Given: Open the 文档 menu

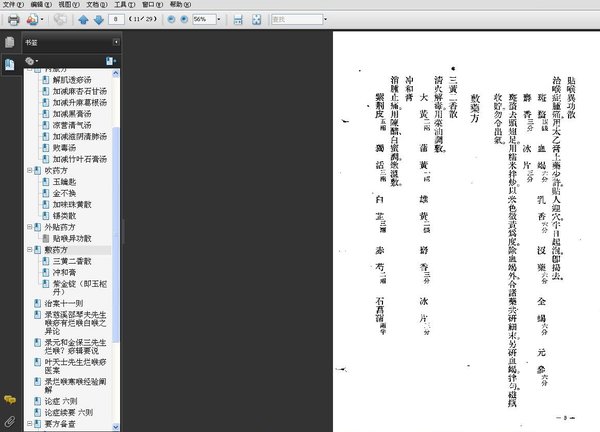Looking at the screenshot, I should pyautogui.click(x=97, y=5).
